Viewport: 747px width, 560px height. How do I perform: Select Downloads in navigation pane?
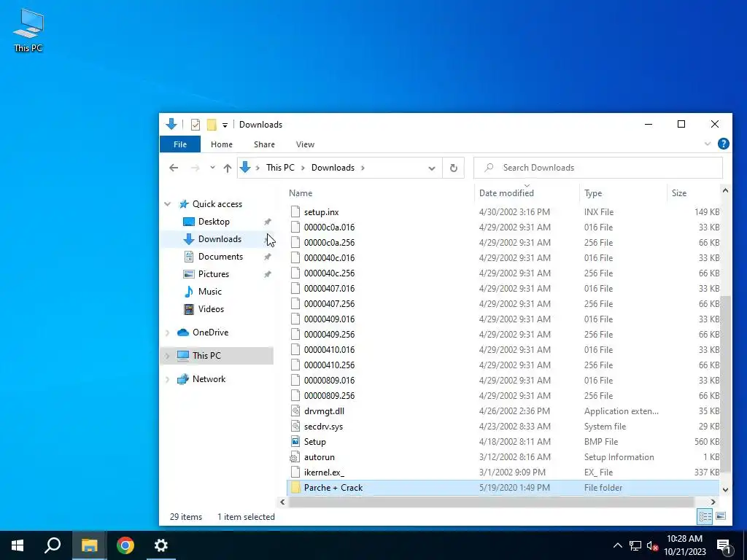(x=220, y=239)
